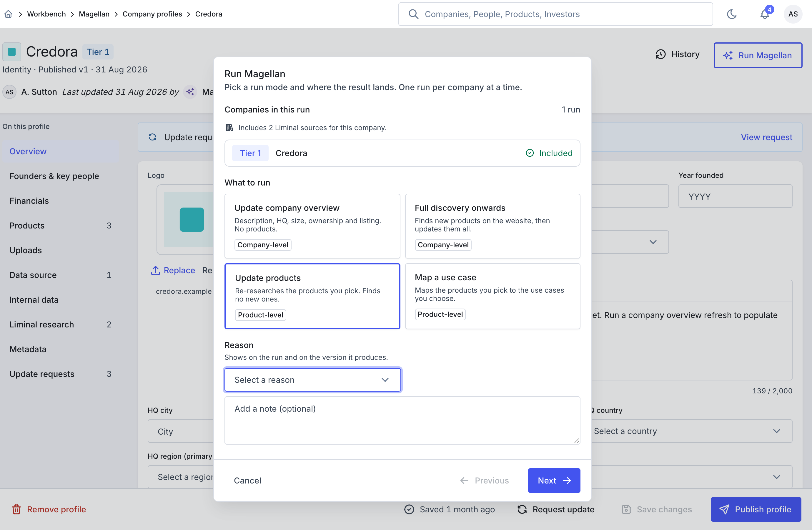Viewport: 812px width, 530px height.
Task: Click the Saved status check icon
Action: 409,509
